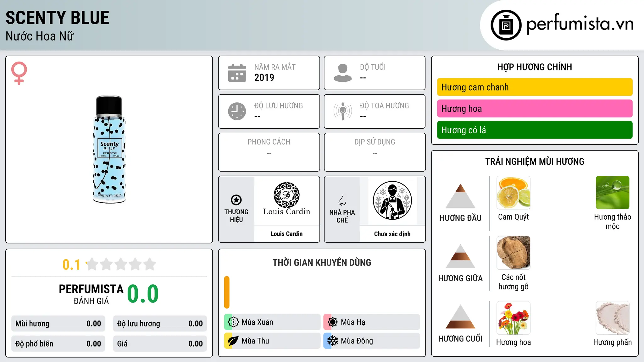Open the Scenty Blue perfume bottle image
Image resolution: width=644 pixels, height=362 pixels.
[x=109, y=150]
